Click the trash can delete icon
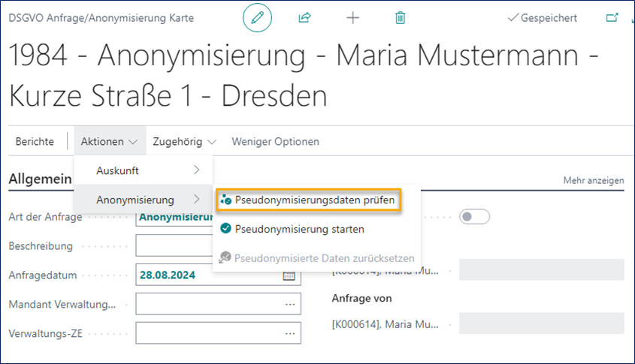The image size is (635, 364). pyautogui.click(x=400, y=18)
